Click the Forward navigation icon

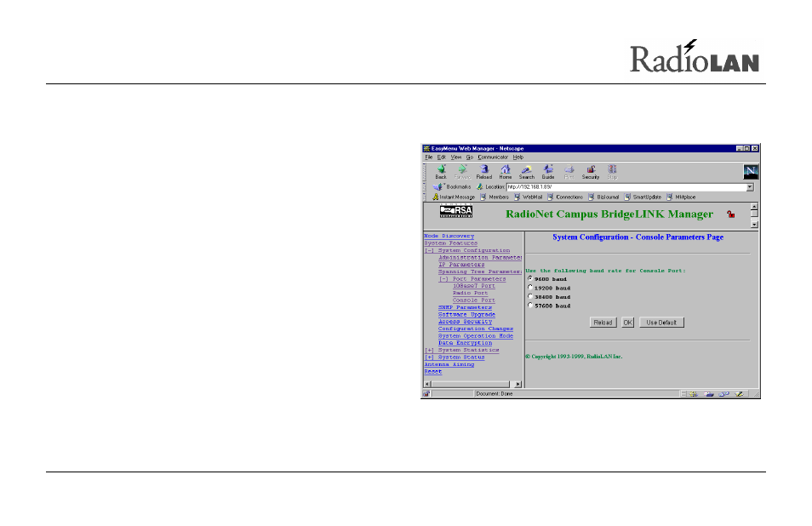pyautogui.click(x=462, y=172)
